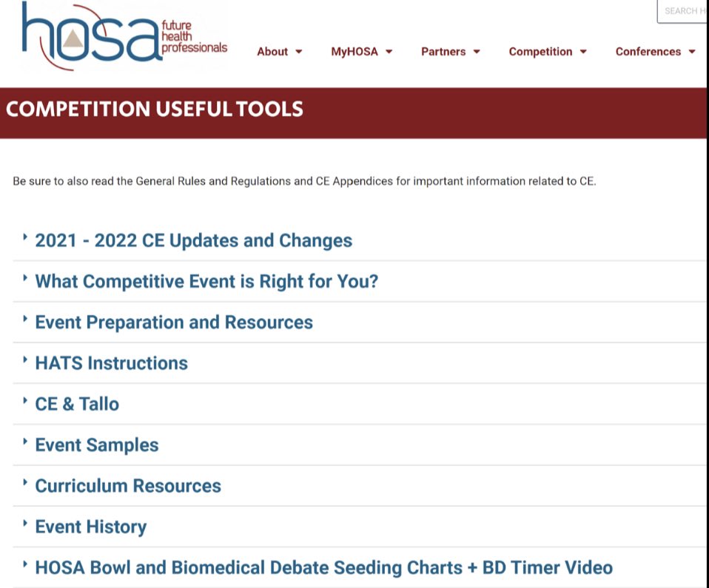Click the dropdown arrow next to About

[x=298, y=52]
